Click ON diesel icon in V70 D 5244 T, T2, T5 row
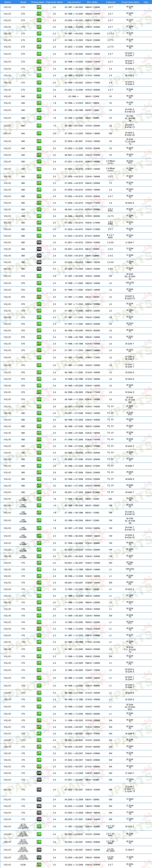 39,789
